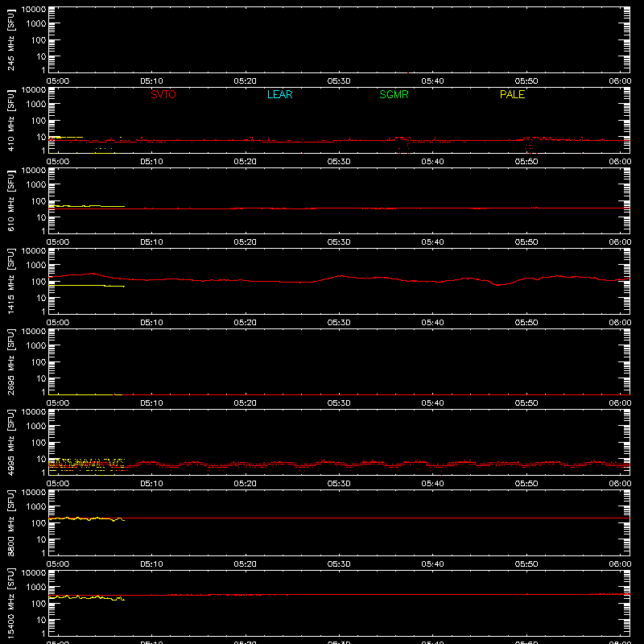Select the 610 MHz [SFU] axis title
Viewport: 644px width, 644px height.
click(10, 201)
